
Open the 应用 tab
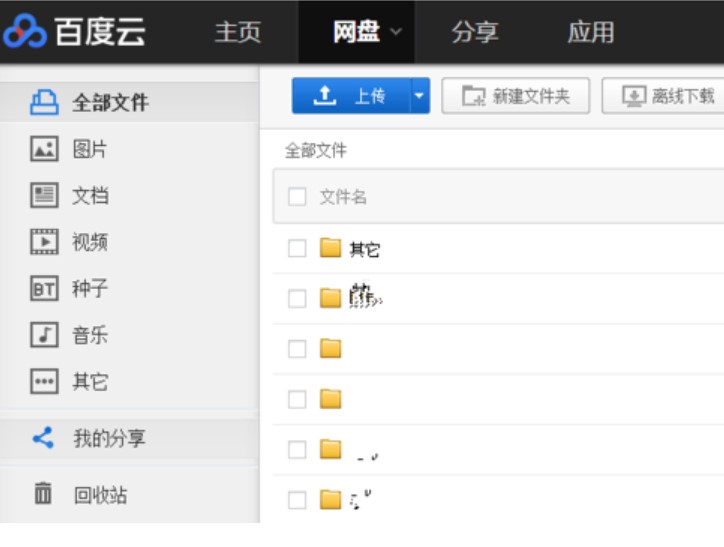591,32
